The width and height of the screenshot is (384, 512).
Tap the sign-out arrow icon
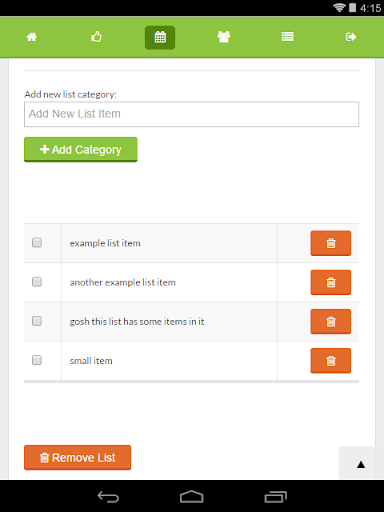click(351, 37)
